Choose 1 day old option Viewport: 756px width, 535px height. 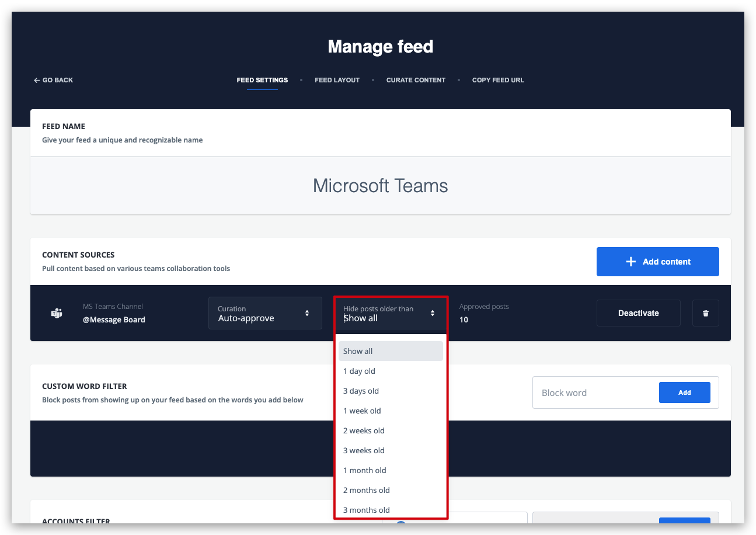[391, 371]
